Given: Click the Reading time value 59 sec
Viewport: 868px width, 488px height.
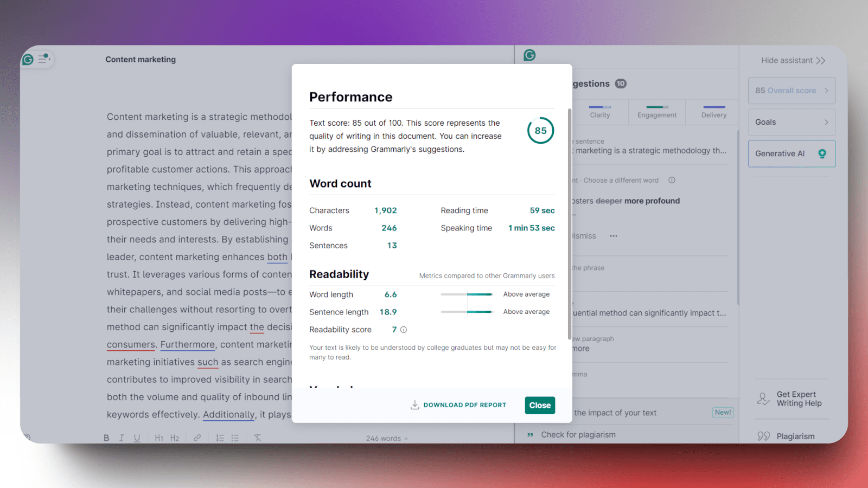Looking at the screenshot, I should tap(542, 210).
